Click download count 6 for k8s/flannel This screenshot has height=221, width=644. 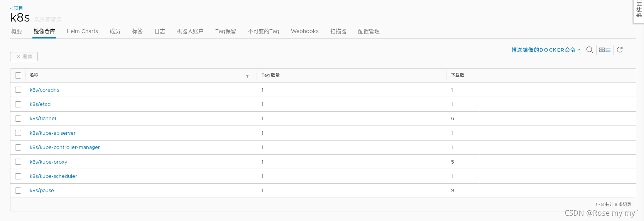[x=453, y=119]
